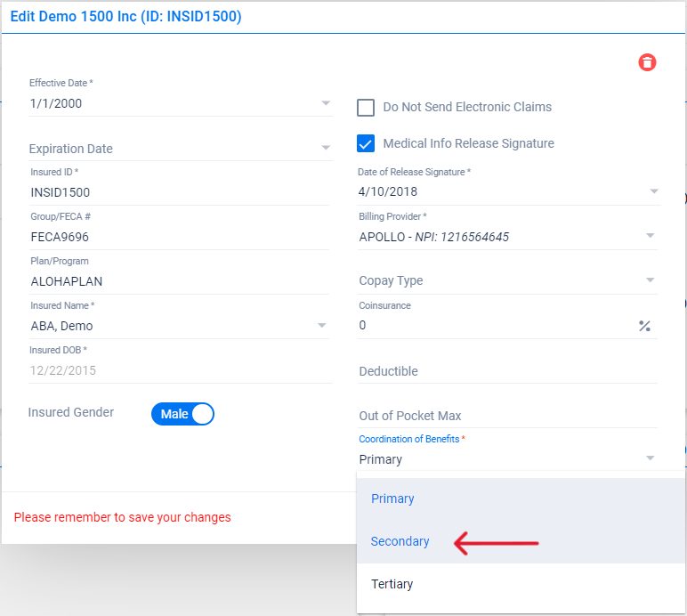Click the Out of Pocket Max field

[507, 416]
